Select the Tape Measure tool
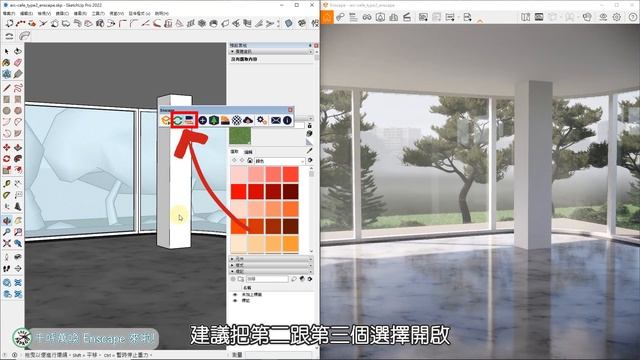The width and height of the screenshot is (640, 360). click(x=7, y=184)
